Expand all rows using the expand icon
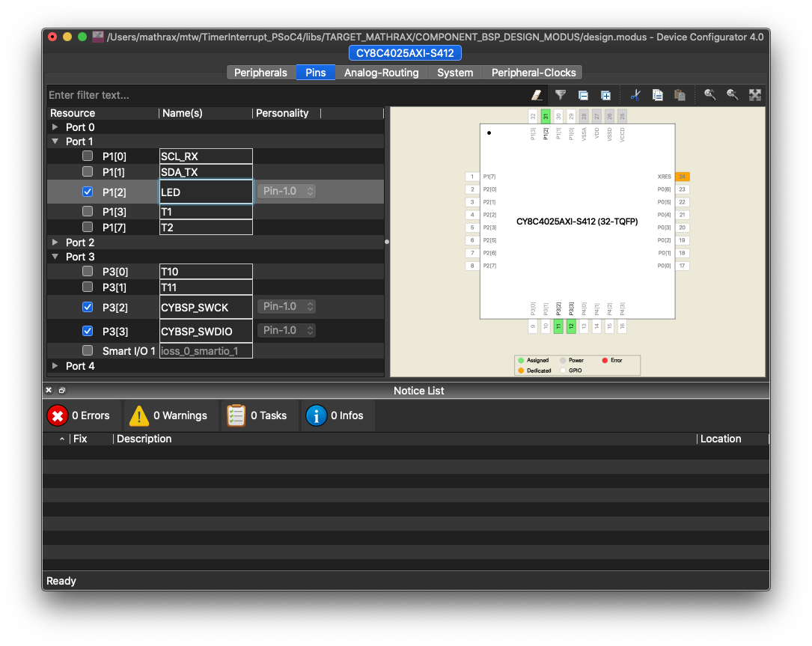This screenshot has height=646, width=812. pyautogui.click(x=605, y=96)
